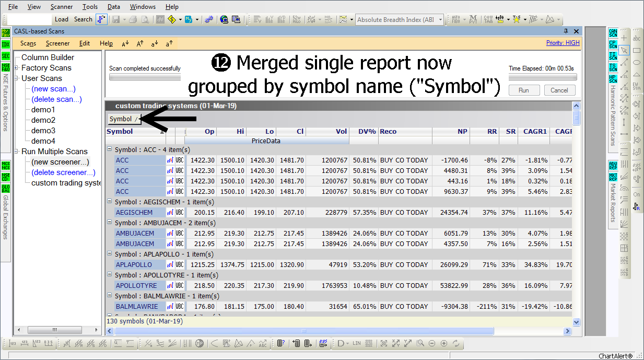Open the IDX index sidebar icon
The image size is (644, 360).
click(6, 44)
